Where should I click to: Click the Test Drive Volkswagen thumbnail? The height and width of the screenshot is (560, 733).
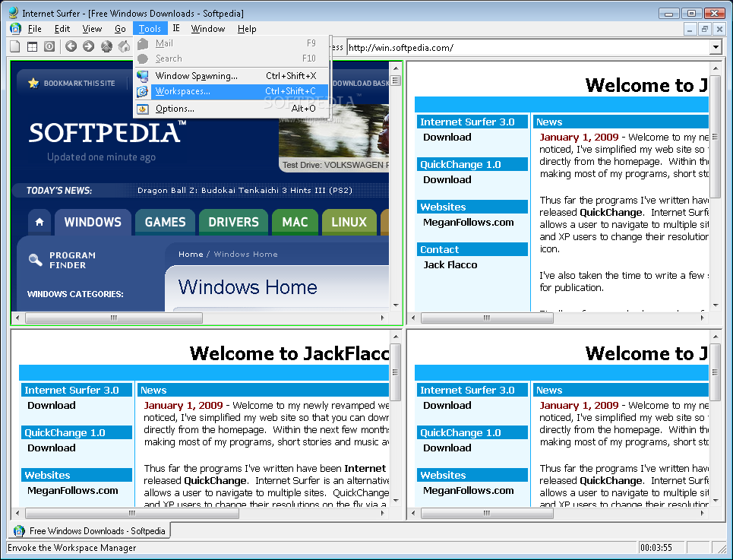[333, 138]
